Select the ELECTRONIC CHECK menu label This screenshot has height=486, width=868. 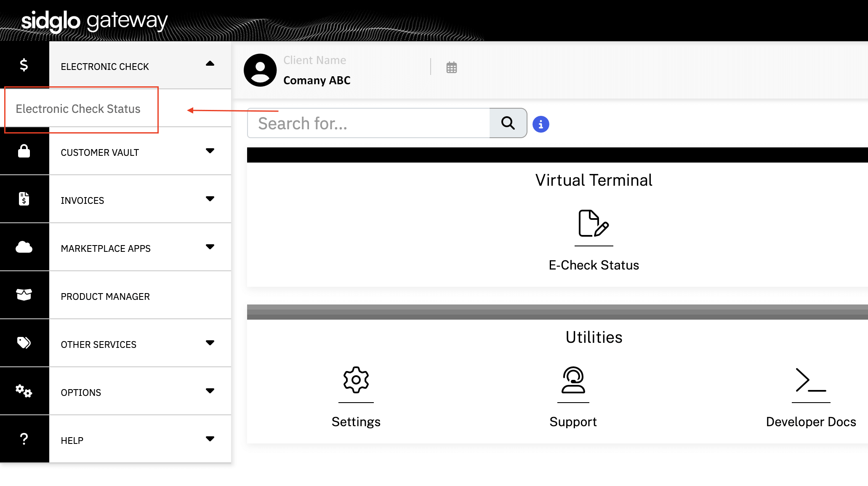click(105, 67)
